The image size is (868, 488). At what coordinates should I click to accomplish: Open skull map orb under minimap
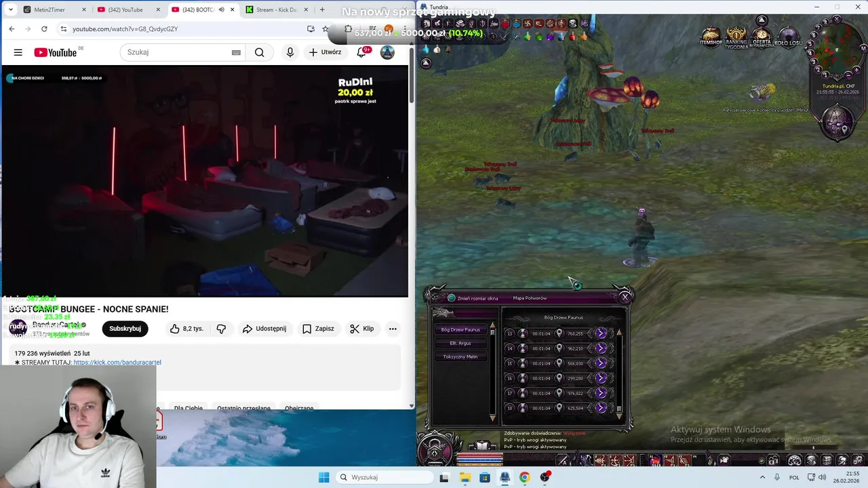pos(837,123)
